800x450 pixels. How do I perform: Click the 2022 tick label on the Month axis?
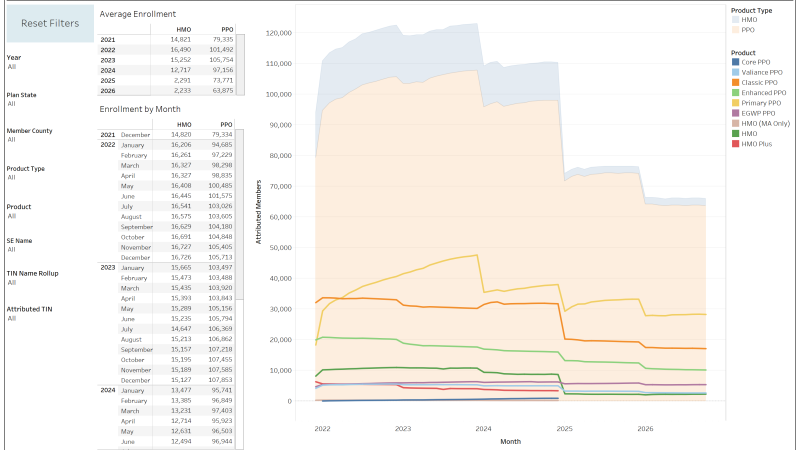322,429
